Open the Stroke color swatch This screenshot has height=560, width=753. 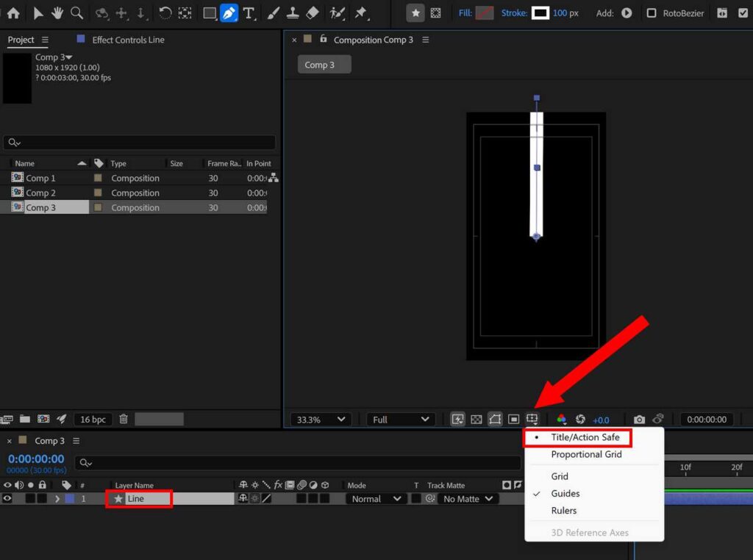(540, 13)
